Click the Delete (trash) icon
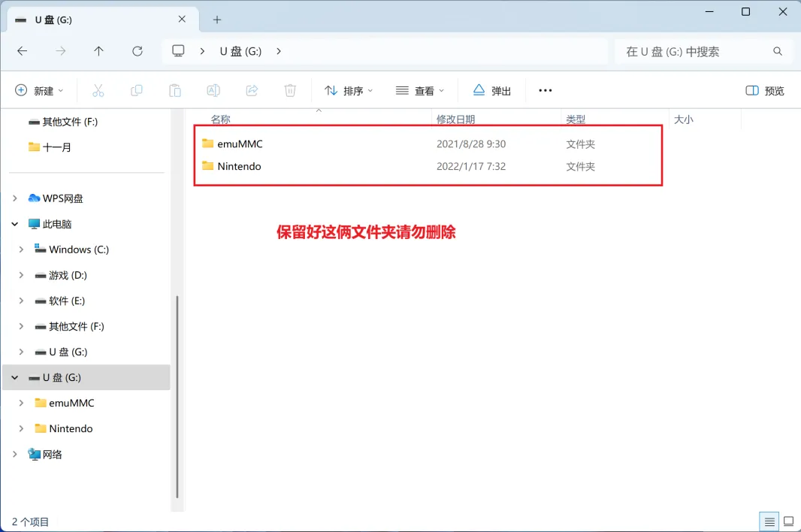The height and width of the screenshot is (532, 801). [290, 89]
